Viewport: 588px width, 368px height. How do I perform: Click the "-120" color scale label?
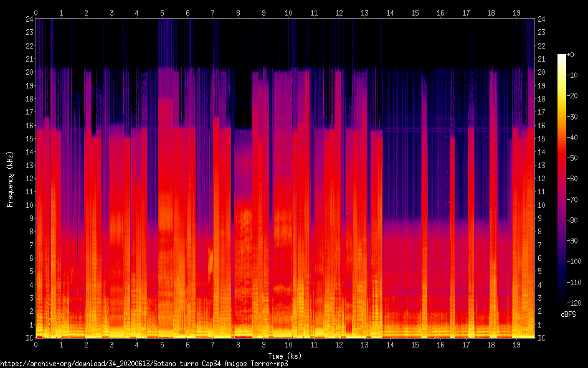(574, 303)
